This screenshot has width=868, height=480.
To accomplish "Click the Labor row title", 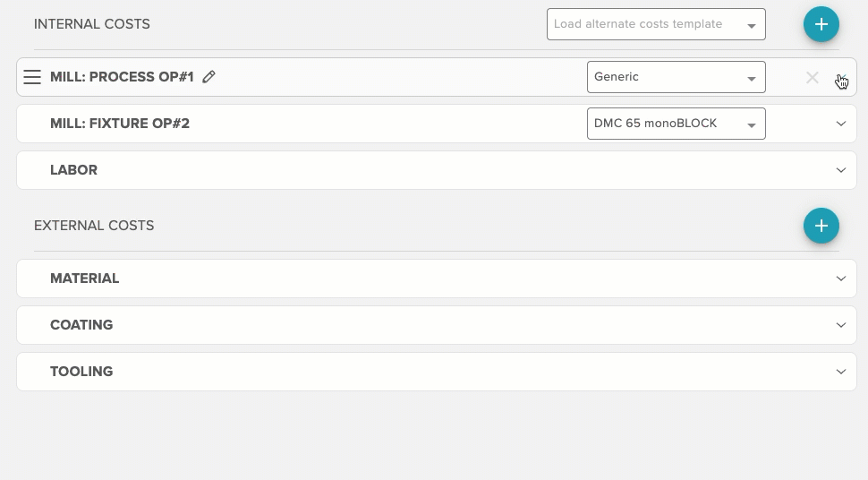I will 73,170.
